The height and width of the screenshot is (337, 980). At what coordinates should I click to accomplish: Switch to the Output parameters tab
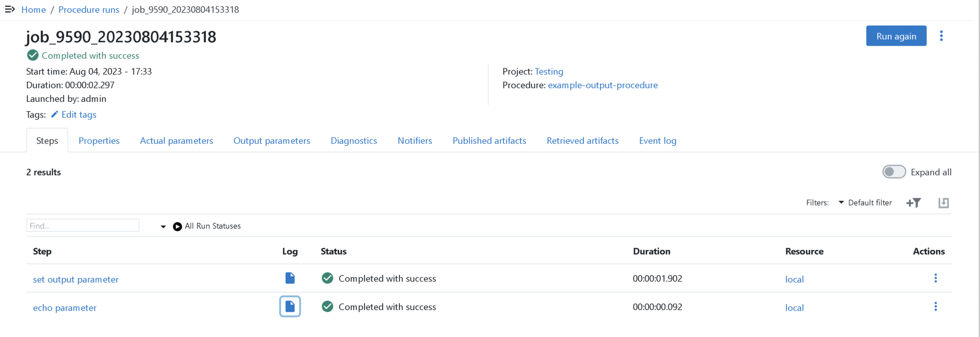click(x=271, y=141)
